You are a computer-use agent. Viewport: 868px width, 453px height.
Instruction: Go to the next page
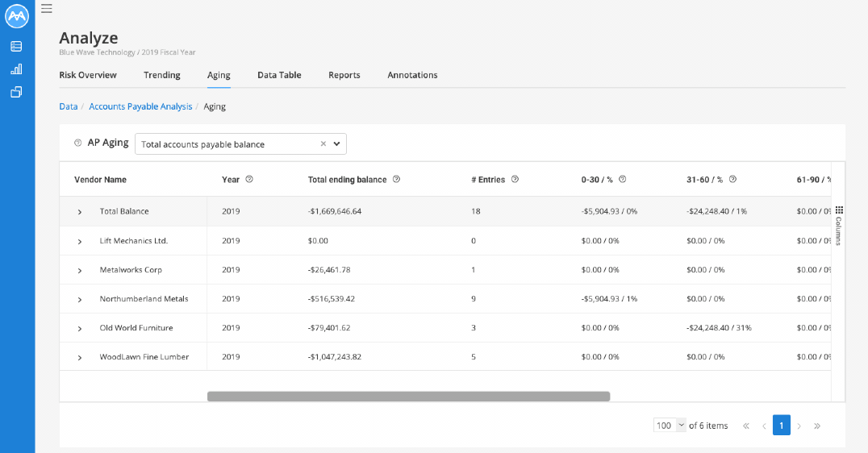coord(799,426)
